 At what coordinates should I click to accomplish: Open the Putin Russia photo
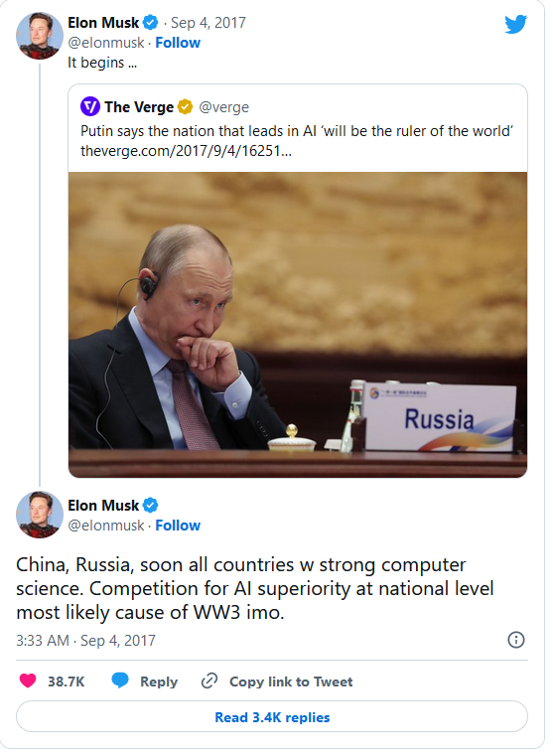298,325
